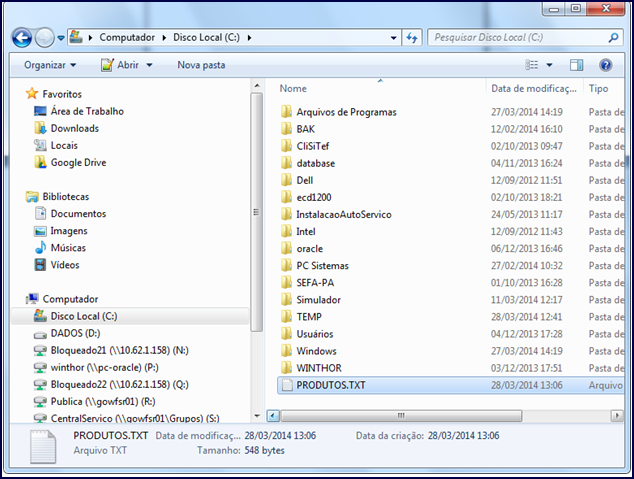Click the search magnifier icon
The height and width of the screenshot is (479, 634).
[613, 38]
